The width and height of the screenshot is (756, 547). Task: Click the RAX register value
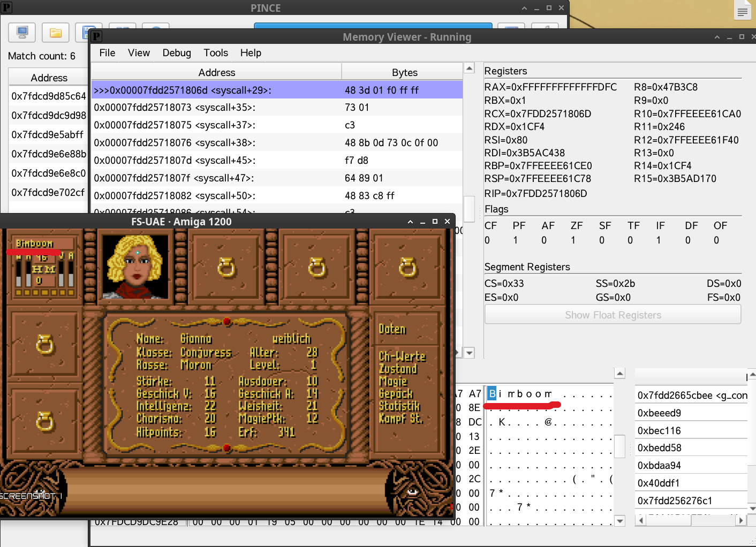[550, 87]
